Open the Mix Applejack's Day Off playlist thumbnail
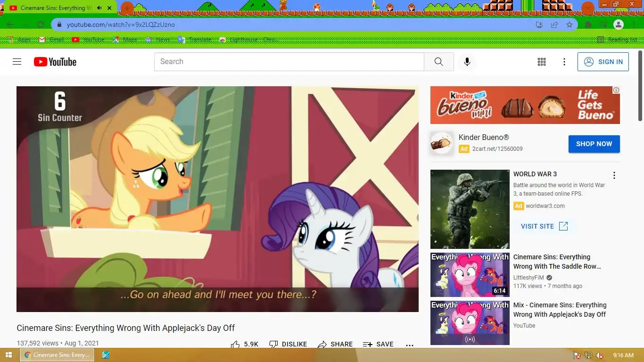The image size is (644, 362). [470, 323]
